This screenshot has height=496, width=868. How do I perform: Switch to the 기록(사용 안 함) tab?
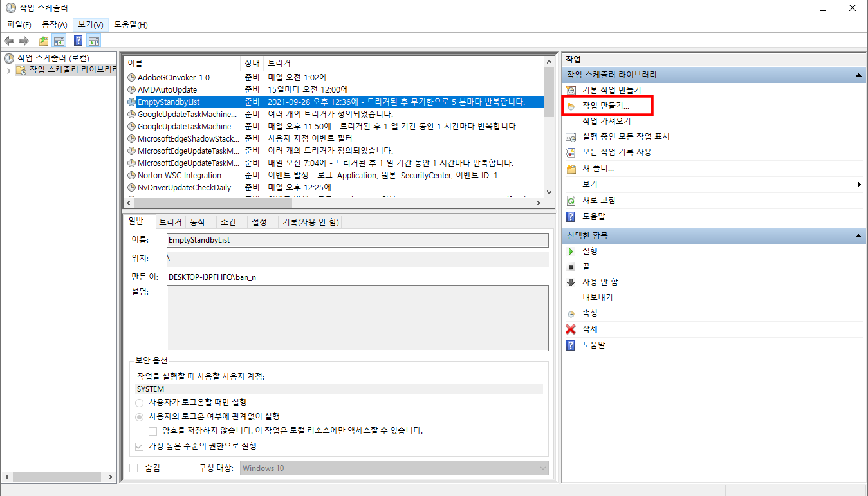click(x=310, y=222)
